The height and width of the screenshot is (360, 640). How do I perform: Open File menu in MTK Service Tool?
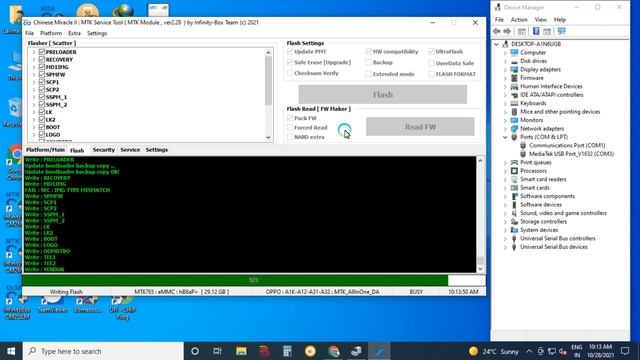click(29, 33)
